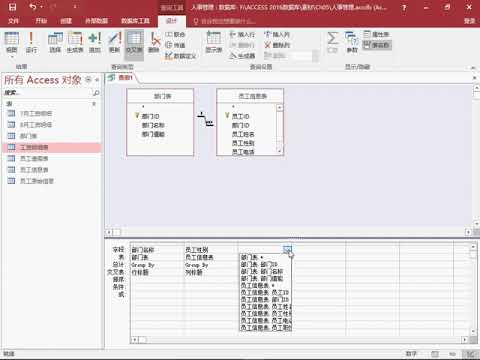Image resolution: width=480 pixels, height=360 pixels.
Task: Toggle the 表名称 (Table Names) button
Action: tap(377, 45)
